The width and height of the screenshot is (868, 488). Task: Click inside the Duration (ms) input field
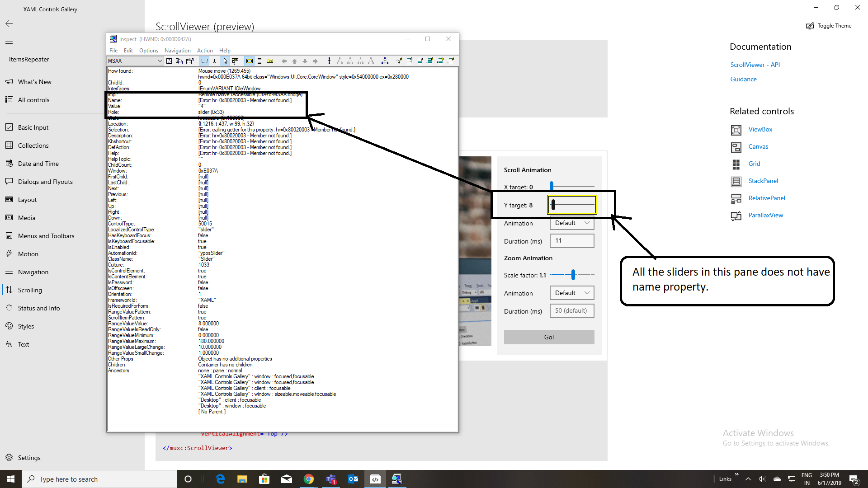571,240
